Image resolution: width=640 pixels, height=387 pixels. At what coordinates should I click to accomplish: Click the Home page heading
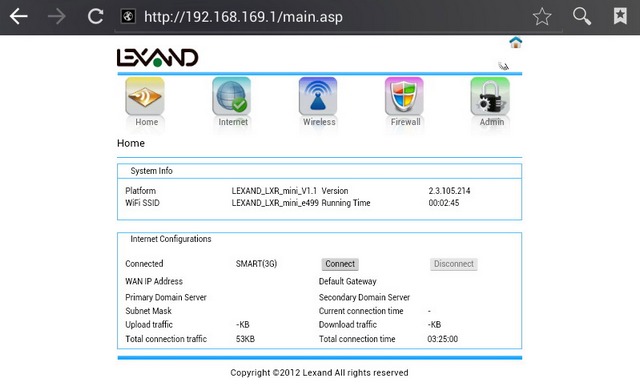click(131, 143)
